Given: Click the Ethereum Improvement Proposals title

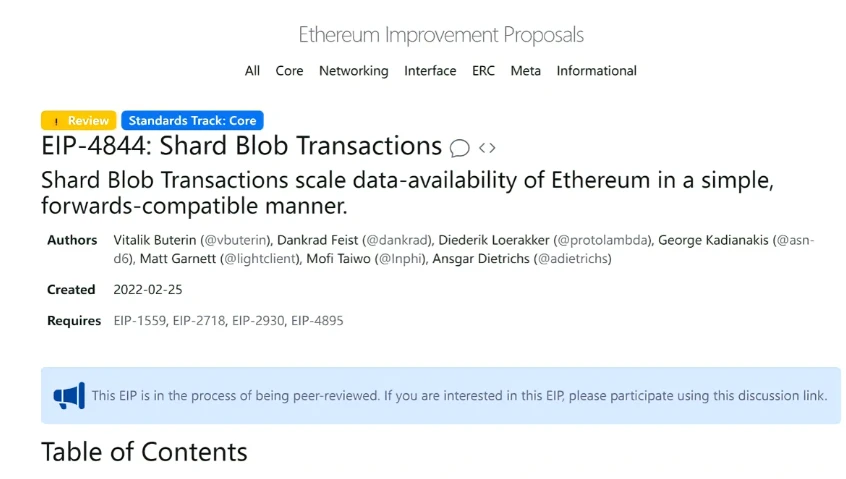Looking at the screenshot, I should click(x=441, y=35).
